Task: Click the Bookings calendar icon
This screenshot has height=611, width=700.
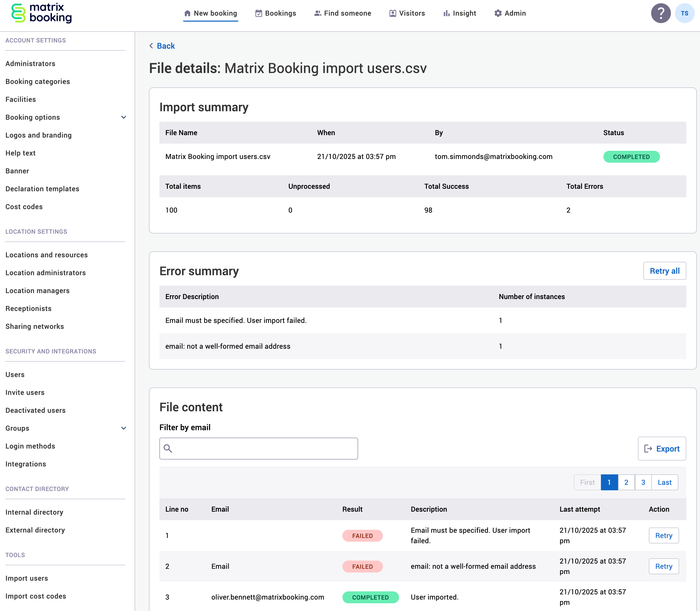Action: point(258,13)
